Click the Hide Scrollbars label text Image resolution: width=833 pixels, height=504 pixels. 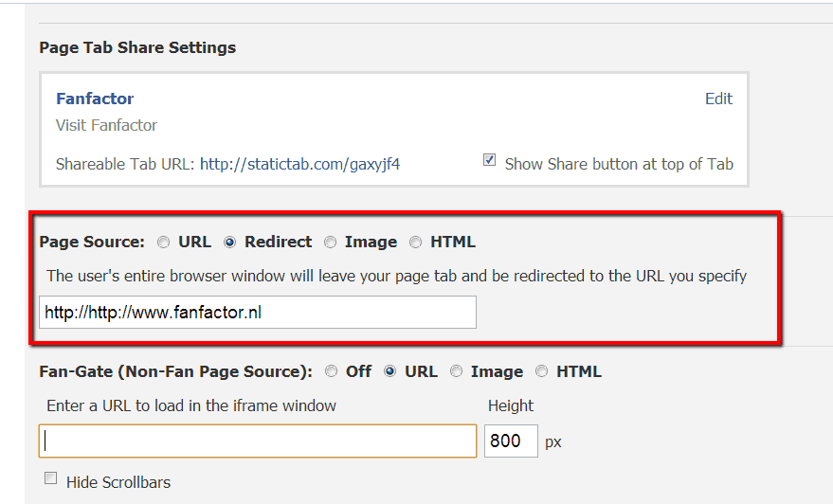click(118, 482)
